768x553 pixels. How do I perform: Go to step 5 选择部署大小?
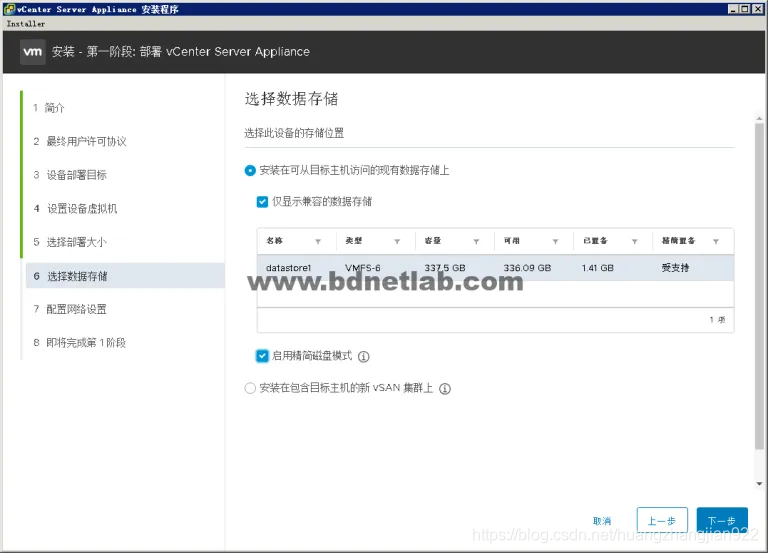[x=70, y=242]
